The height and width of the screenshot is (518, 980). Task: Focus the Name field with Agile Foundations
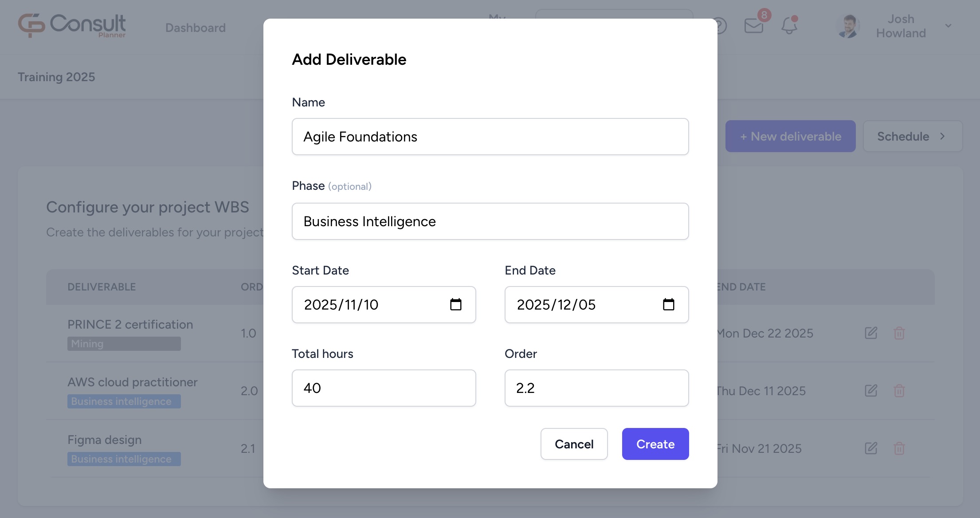point(490,137)
